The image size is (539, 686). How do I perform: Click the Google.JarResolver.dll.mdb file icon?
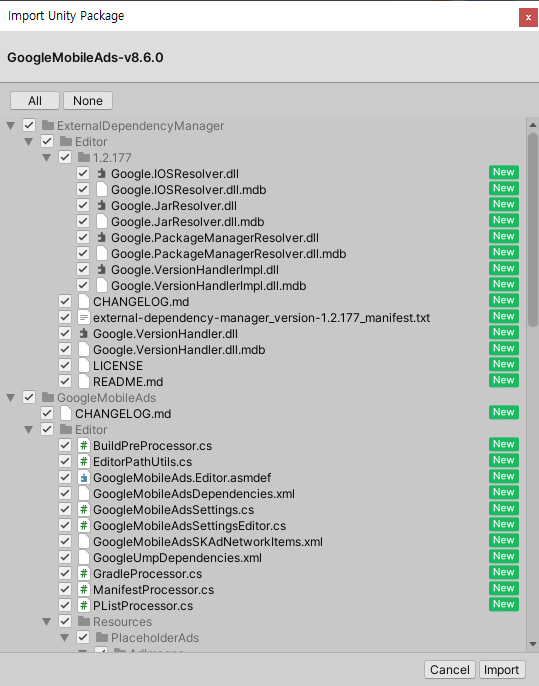point(102,221)
